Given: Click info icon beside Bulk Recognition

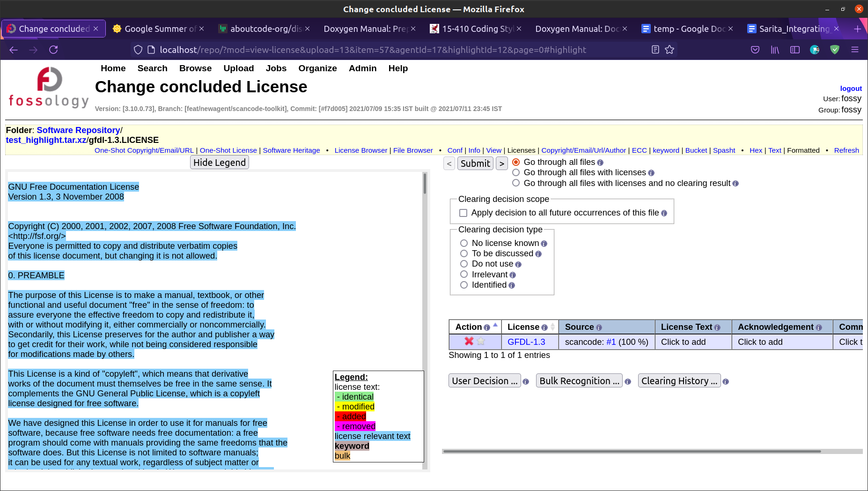Looking at the screenshot, I should (628, 382).
